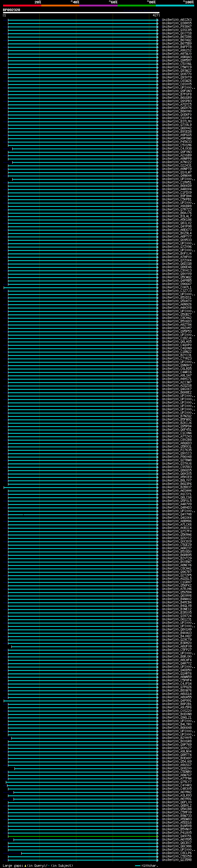Click the white query sequence bar
The image size is (197, 868).
[x=81, y=12]
